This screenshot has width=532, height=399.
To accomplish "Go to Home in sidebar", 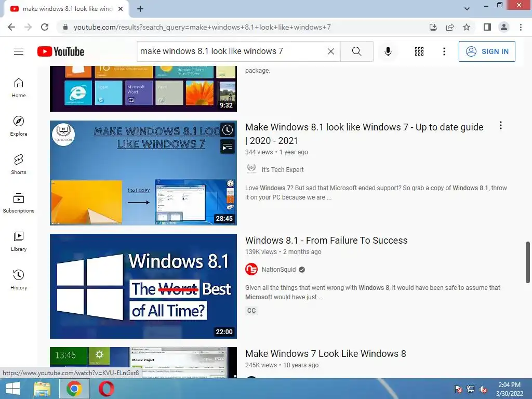I will (19, 87).
